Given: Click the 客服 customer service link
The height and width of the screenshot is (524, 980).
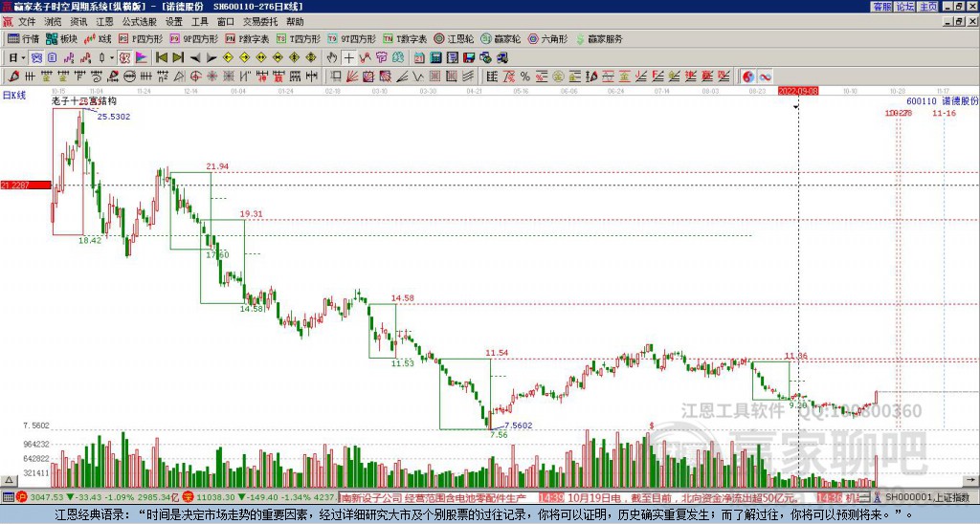Looking at the screenshot, I should click(x=881, y=7).
